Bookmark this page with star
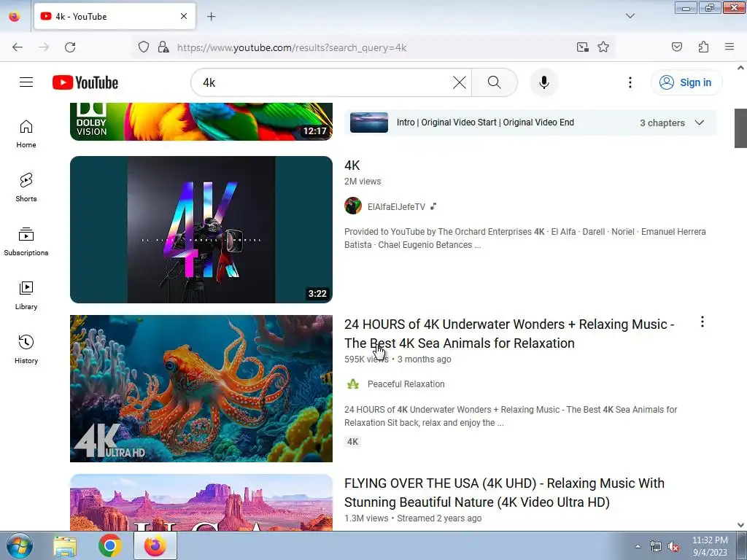Viewport: 747px width, 560px height. [x=603, y=47]
